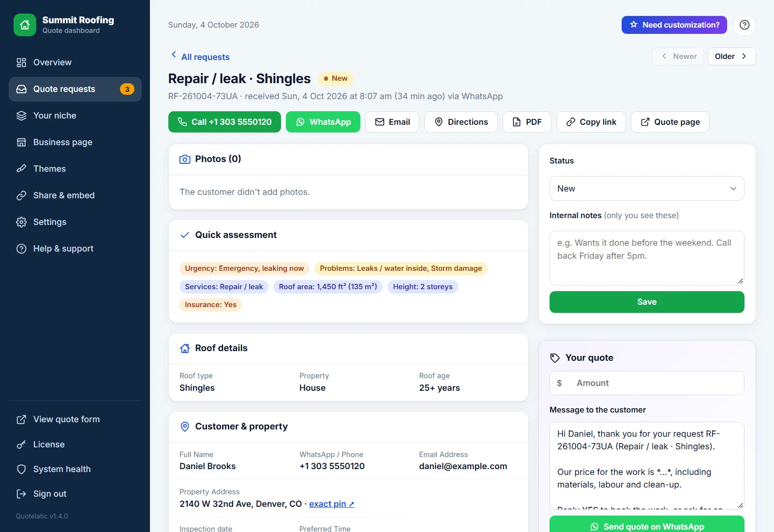Click the Copy link button

point(591,122)
